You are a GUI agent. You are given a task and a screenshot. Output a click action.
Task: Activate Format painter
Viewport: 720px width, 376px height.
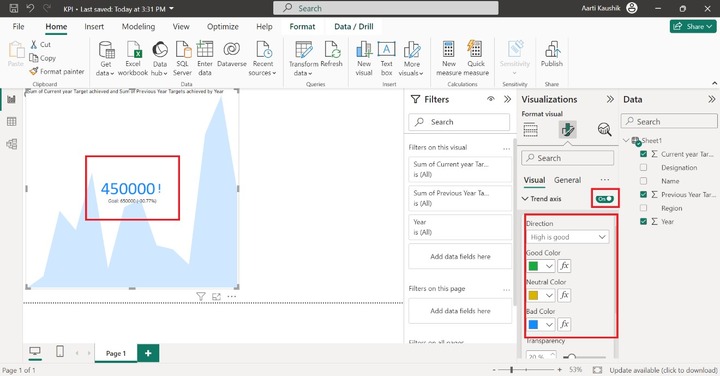56,71
